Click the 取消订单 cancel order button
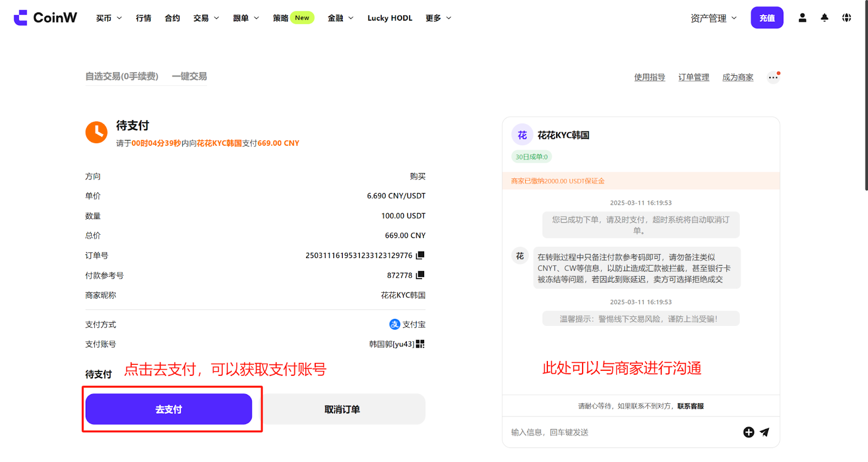This screenshot has height=462, width=868. 342,409
